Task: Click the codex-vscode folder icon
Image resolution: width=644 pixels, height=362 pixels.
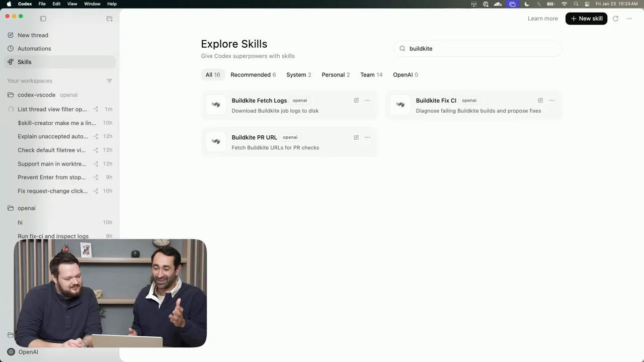Action: 11,95
